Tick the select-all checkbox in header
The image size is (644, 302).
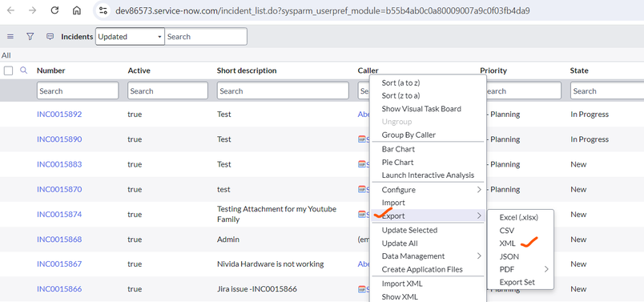(8, 70)
